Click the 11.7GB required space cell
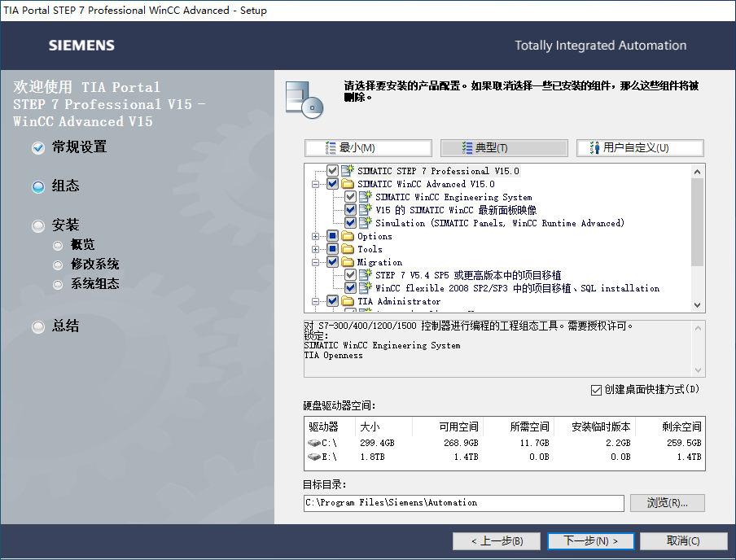736x560 pixels. click(534, 443)
